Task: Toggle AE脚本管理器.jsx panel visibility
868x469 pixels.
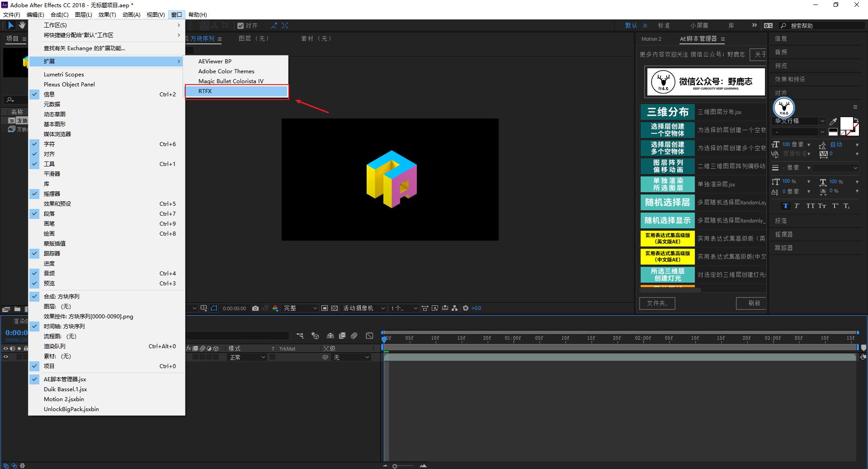Action: [65, 379]
